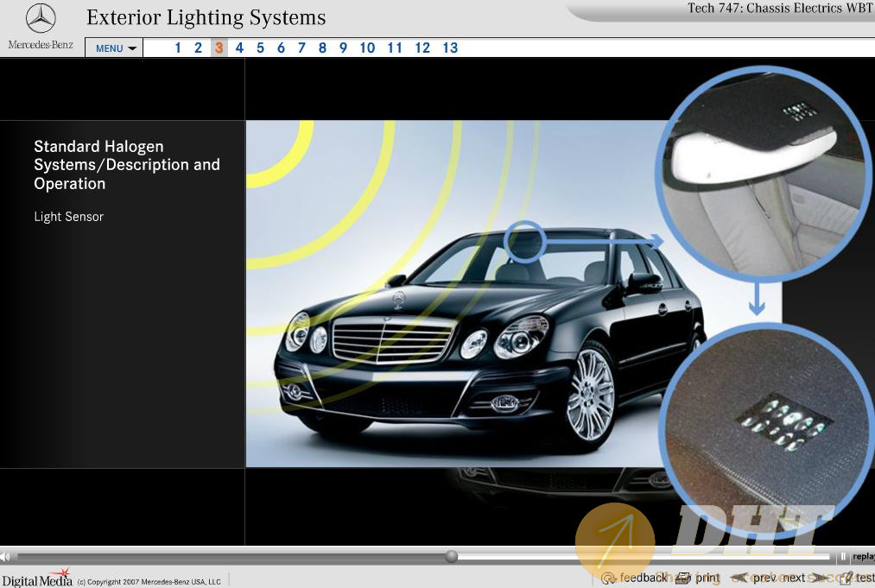
Task: Go to page 6
Action: tap(281, 48)
